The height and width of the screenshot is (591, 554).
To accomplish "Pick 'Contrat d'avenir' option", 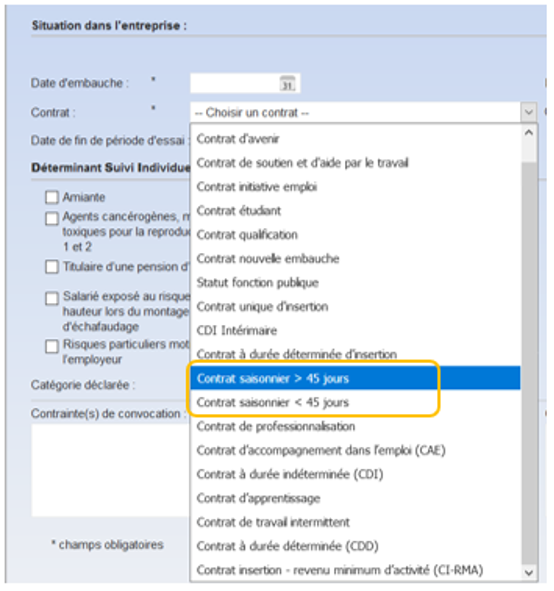I will [x=355, y=139].
